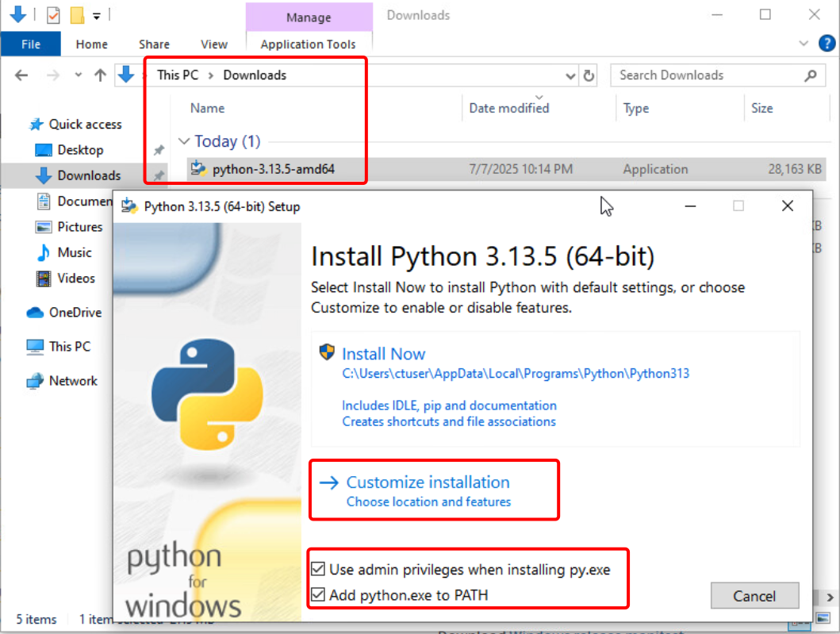The image size is (840, 634).
Task: Click the back navigation arrow
Action: [21, 75]
